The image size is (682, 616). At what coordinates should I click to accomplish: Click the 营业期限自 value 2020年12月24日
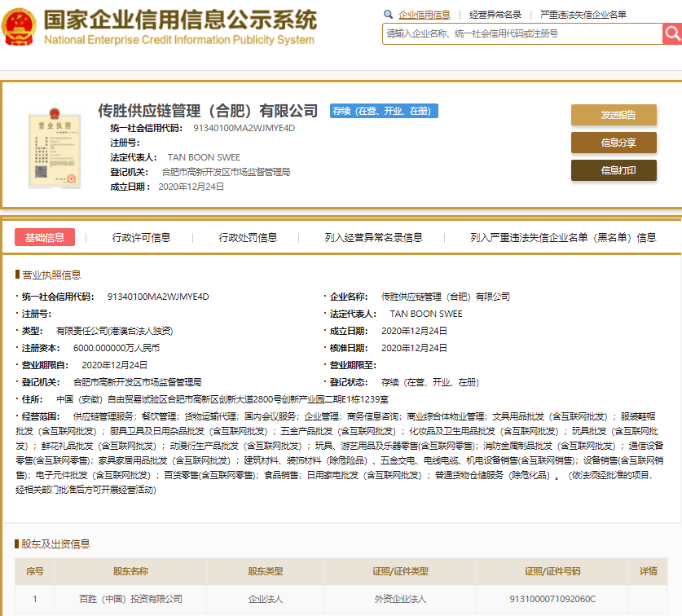pyautogui.click(x=114, y=365)
